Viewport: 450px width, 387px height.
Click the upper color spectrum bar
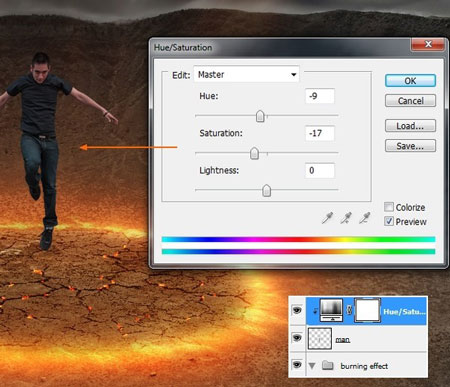pos(298,239)
